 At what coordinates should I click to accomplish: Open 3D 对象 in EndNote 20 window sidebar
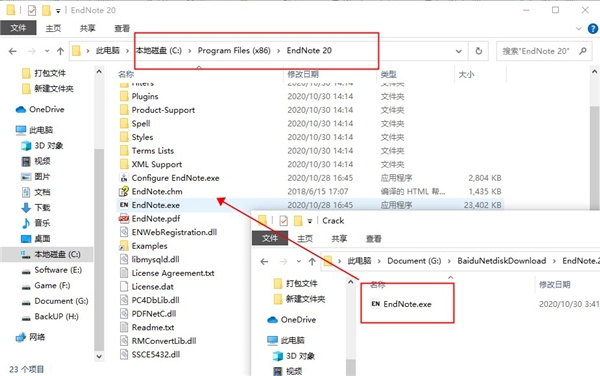[49, 145]
